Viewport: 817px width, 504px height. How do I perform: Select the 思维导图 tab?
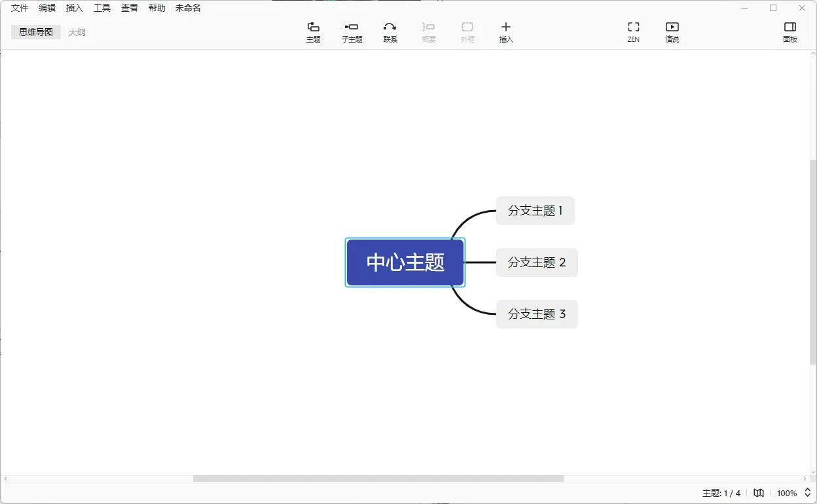[35, 31]
